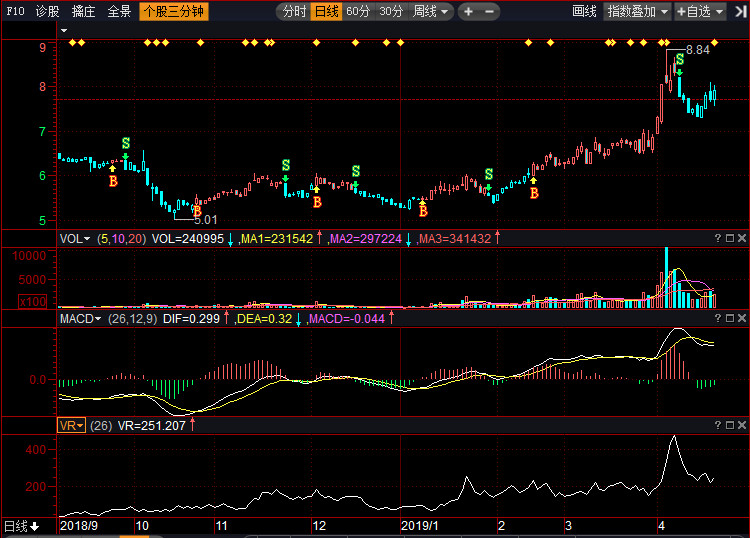
Task: Open the 指数叠加 index overlay dropdown
Action: coord(638,11)
